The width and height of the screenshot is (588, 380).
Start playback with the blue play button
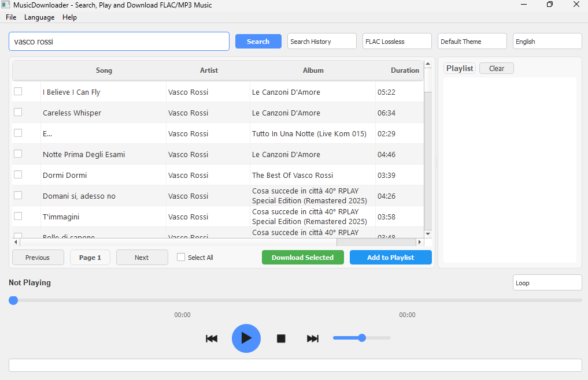tap(246, 338)
